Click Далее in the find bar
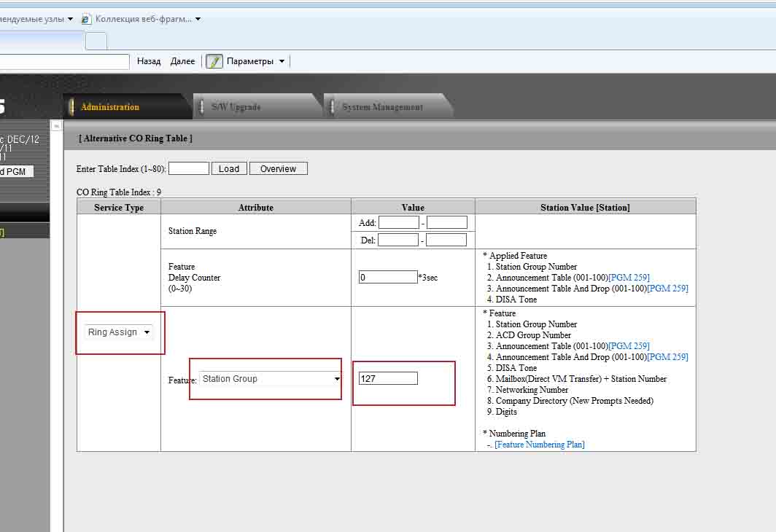The width and height of the screenshot is (776, 532). (x=182, y=61)
